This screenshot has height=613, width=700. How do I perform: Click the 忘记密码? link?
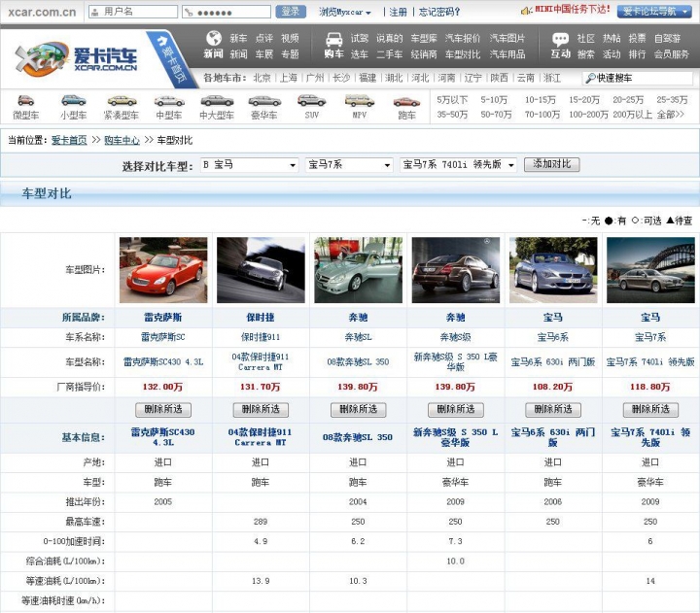click(x=439, y=12)
